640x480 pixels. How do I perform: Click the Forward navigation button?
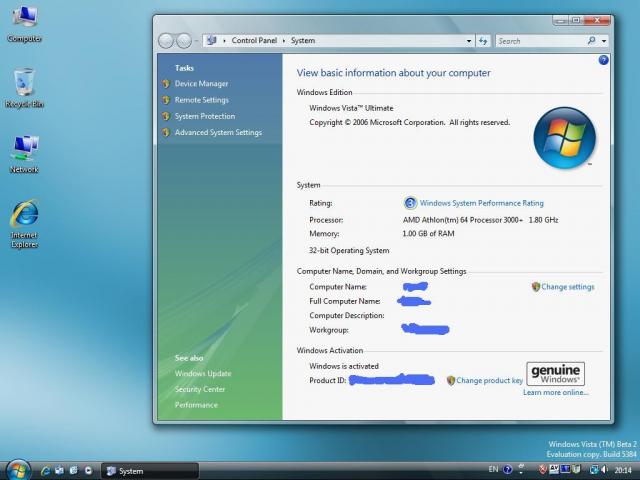[x=184, y=40]
